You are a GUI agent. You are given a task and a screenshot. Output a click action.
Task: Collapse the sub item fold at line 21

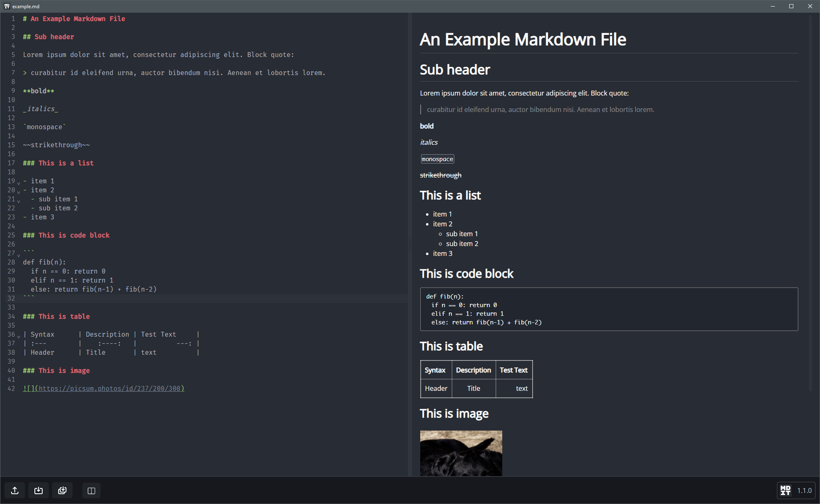[x=18, y=201]
